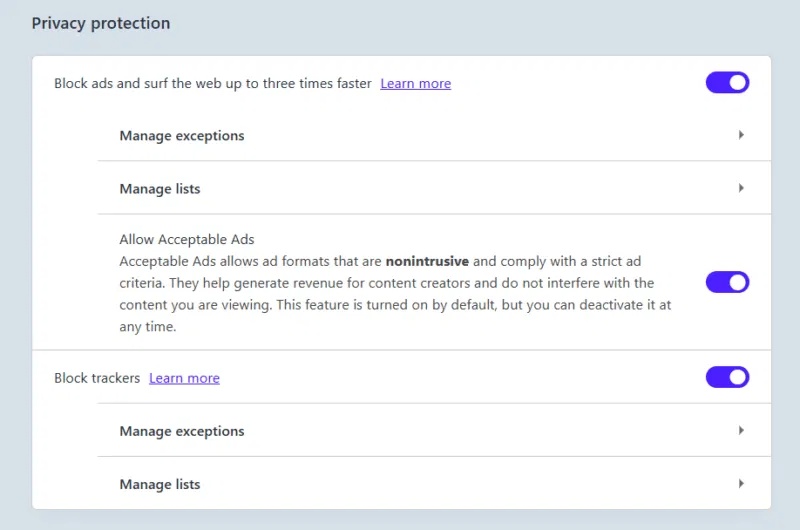
Task: Select Manage lists label under Block ads
Action: pos(160,188)
